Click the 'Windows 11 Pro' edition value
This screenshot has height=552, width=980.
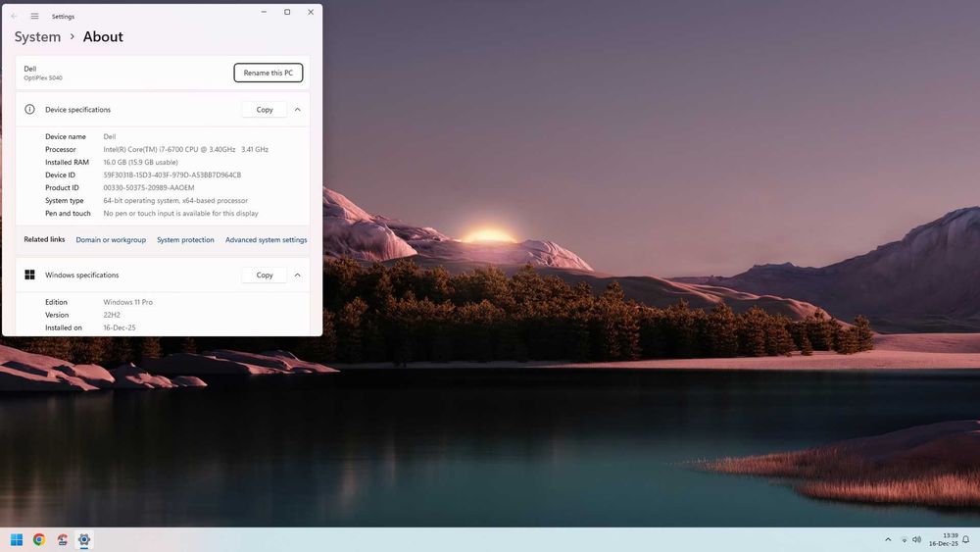(x=128, y=302)
